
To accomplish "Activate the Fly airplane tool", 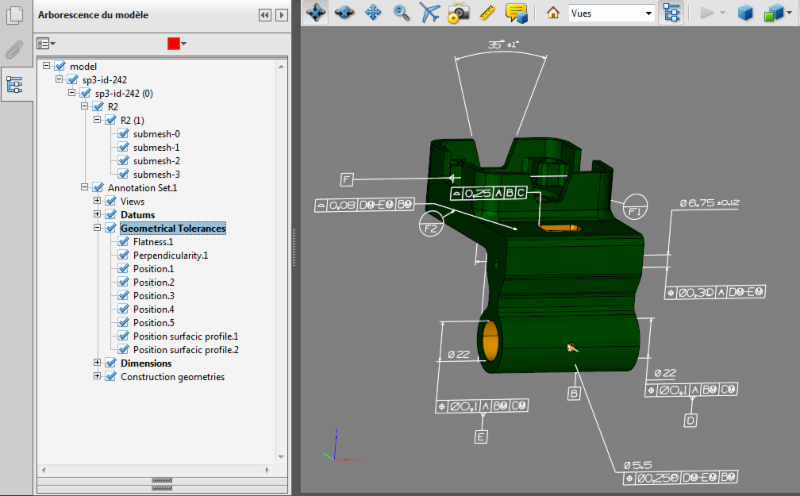I will pos(430,13).
